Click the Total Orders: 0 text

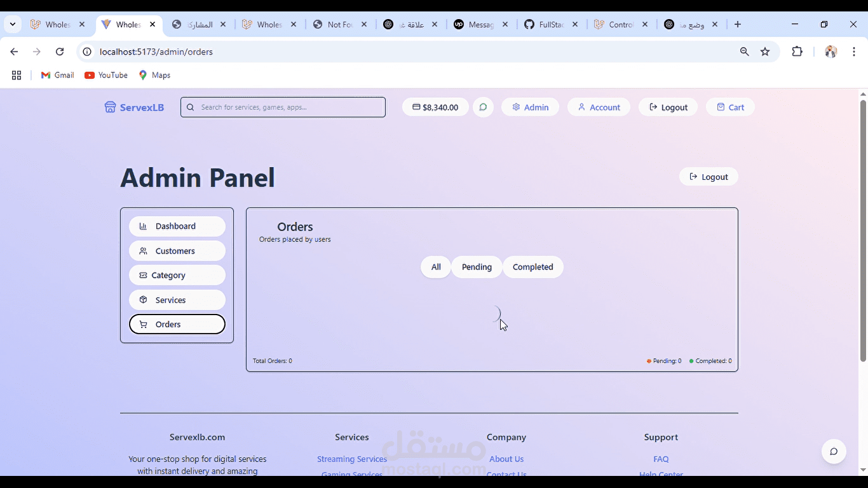pos(273,361)
